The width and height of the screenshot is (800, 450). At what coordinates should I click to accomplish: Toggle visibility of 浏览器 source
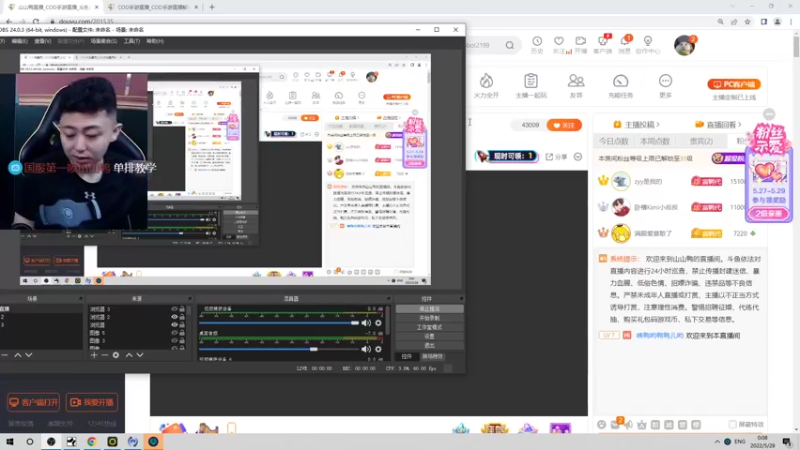click(x=174, y=324)
